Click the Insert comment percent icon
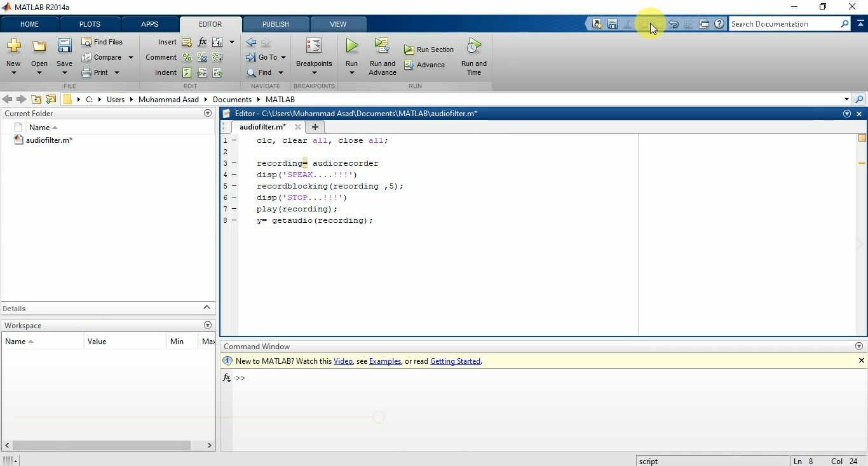 click(x=186, y=57)
